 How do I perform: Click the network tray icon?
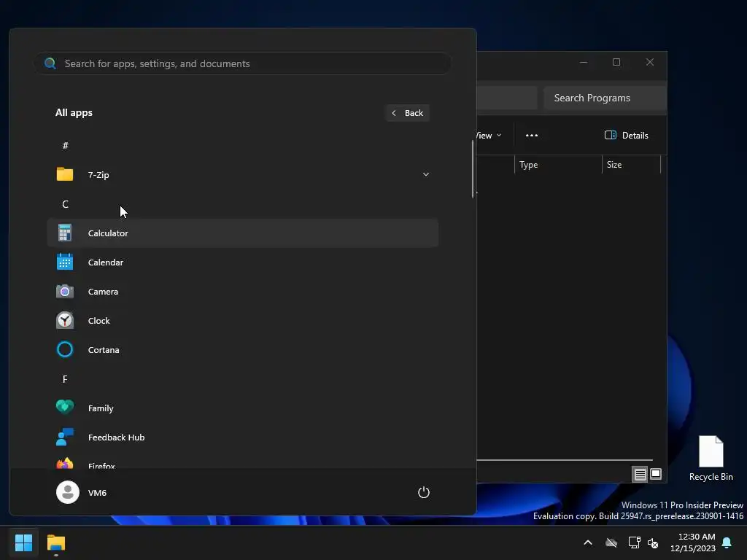click(x=634, y=542)
